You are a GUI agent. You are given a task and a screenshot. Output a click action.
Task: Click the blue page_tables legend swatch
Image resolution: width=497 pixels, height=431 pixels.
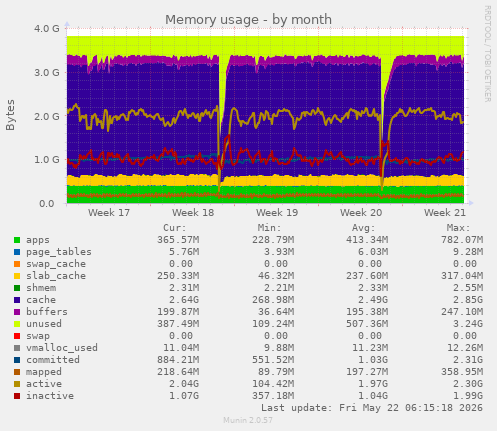point(17,252)
